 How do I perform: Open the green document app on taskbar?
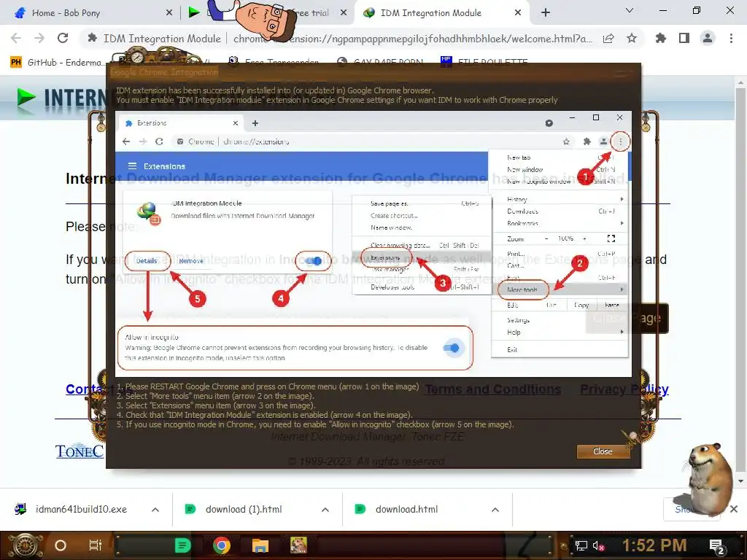click(183, 545)
